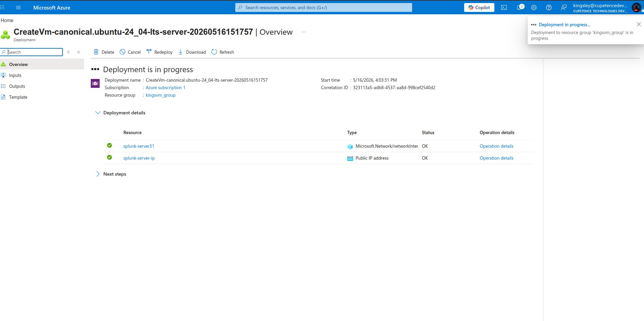Open the help question mark icon
The width and height of the screenshot is (644, 321).
click(x=549, y=7)
